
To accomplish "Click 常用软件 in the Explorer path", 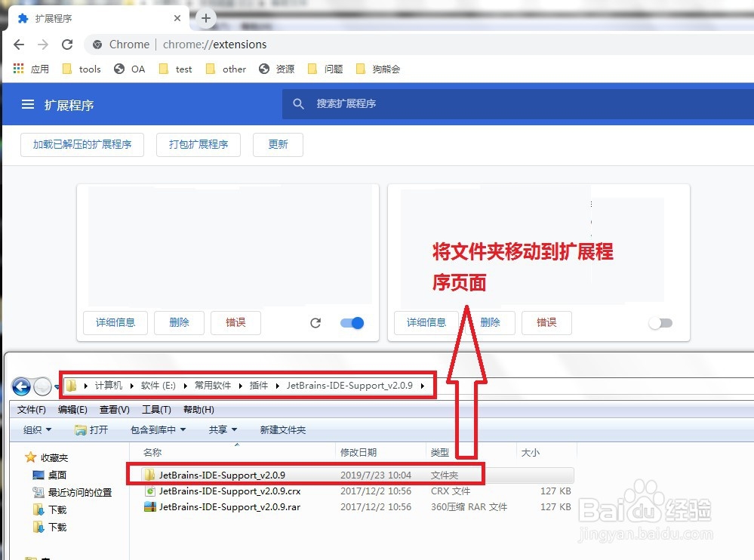I will pyautogui.click(x=213, y=386).
